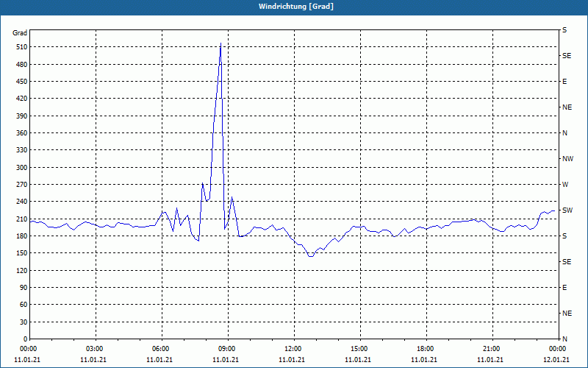The height and width of the screenshot is (368, 588).
Task: Select the 12:00 time label
Action: coord(294,349)
